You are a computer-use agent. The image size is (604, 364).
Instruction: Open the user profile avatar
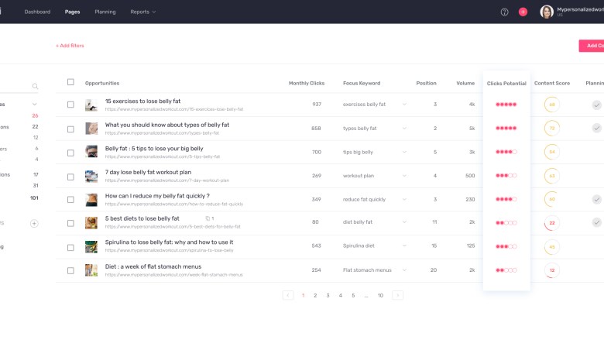(546, 12)
